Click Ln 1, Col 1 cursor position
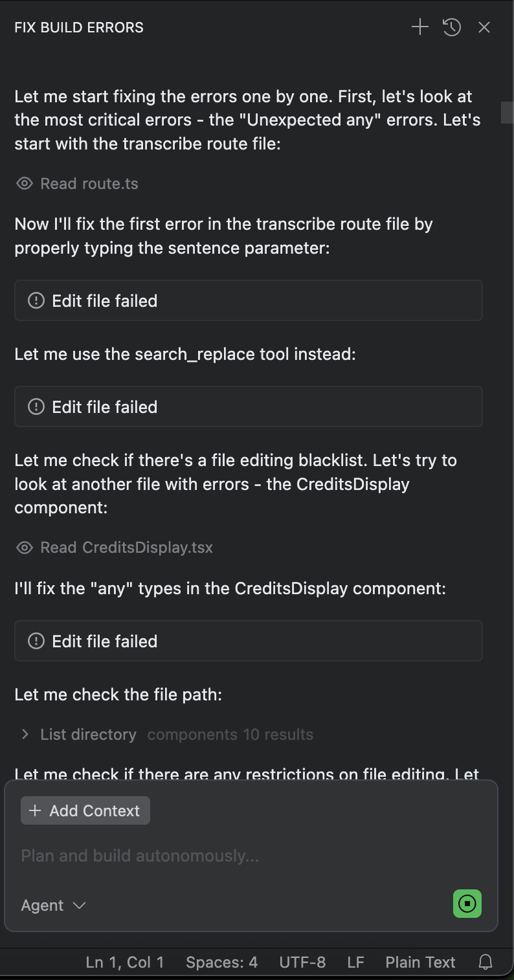Viewport: 514px width, 980px height. pos(125,963)
